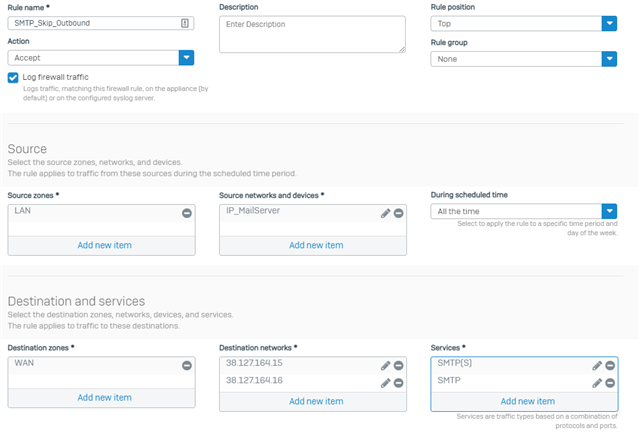Viewport: 640px width, 439px height.
Task: Uncheck Log firewall traffic checkbox
Action: click(x=13, y=78)
